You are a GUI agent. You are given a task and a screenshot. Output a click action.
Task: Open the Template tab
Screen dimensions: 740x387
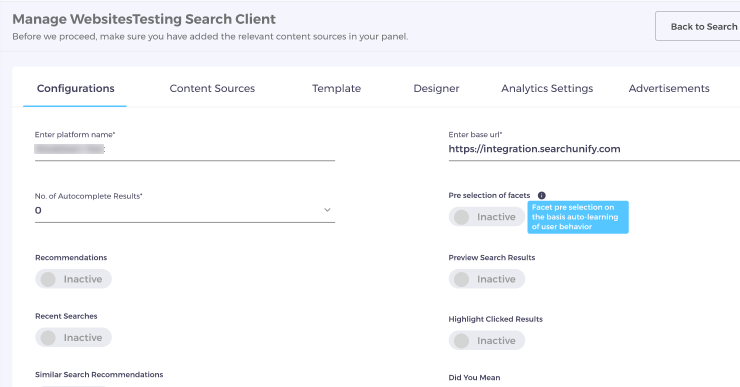click(x=336, y=88)
